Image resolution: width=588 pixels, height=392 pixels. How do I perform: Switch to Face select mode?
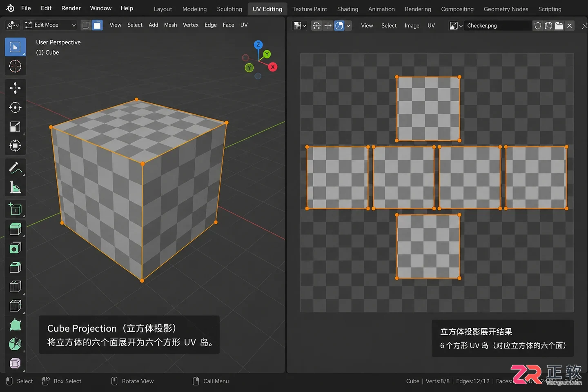[97, 25]
